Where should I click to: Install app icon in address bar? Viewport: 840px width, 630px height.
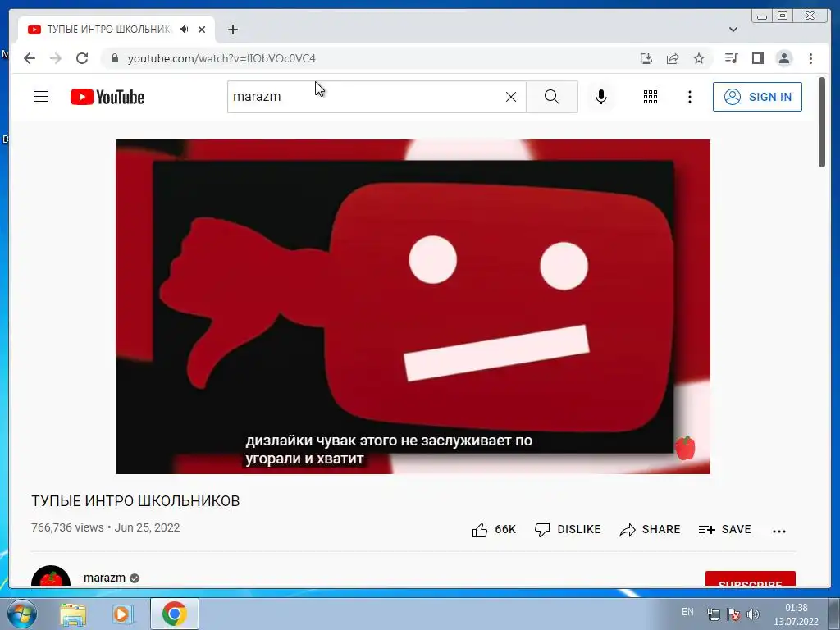coord(646,58)
